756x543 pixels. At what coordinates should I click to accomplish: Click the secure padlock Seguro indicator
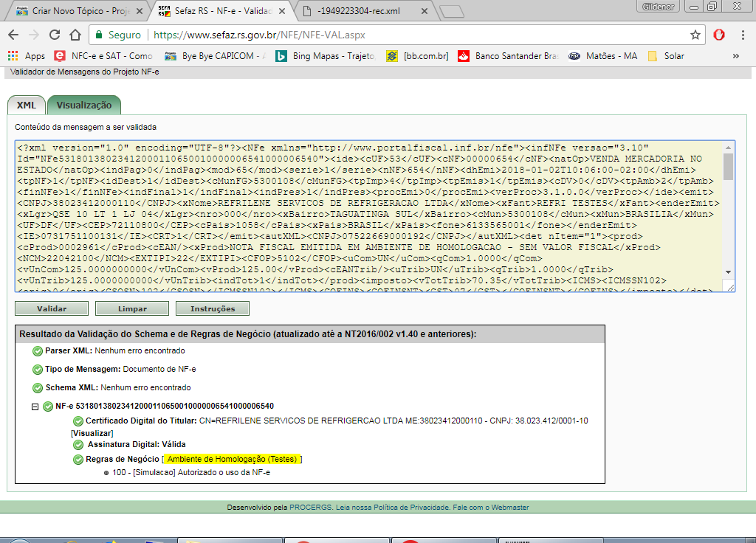point(119,35)
